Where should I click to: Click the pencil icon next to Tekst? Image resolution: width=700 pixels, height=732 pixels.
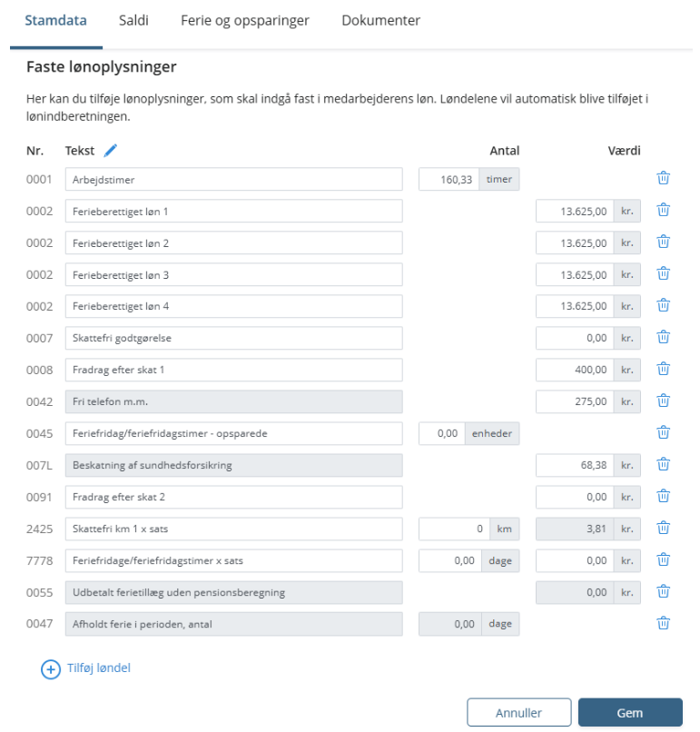pyautogui.click(x=111, y=151)
